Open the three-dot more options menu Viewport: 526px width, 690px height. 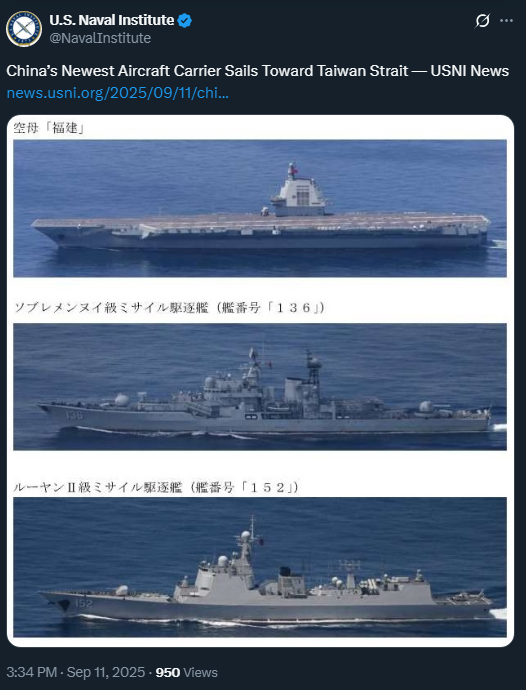coord(507,21)
